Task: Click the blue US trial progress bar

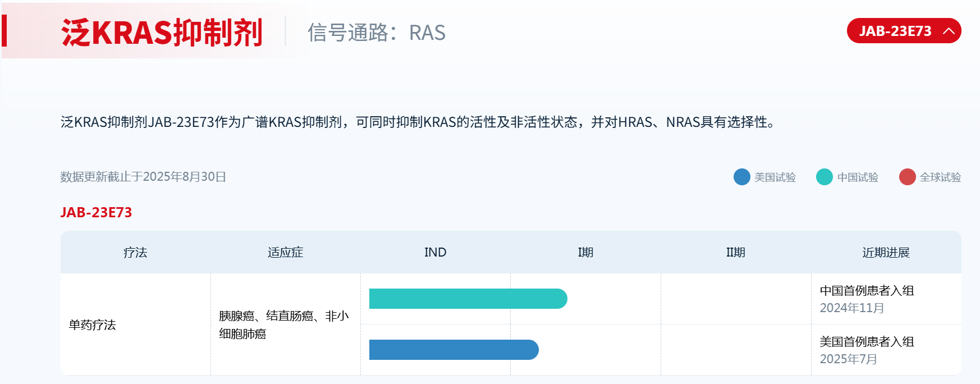Action: (x=454, y=350)
